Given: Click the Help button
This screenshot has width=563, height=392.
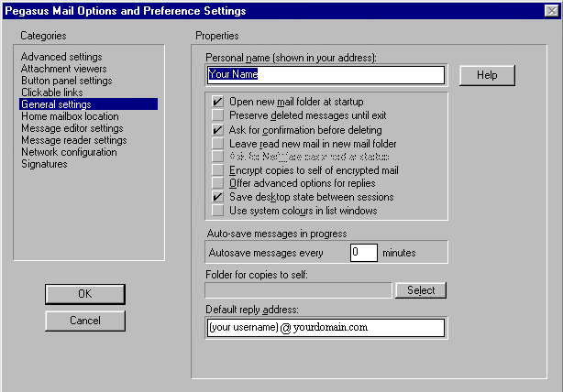Looking at the screenshot, I should tap(487, 75).
